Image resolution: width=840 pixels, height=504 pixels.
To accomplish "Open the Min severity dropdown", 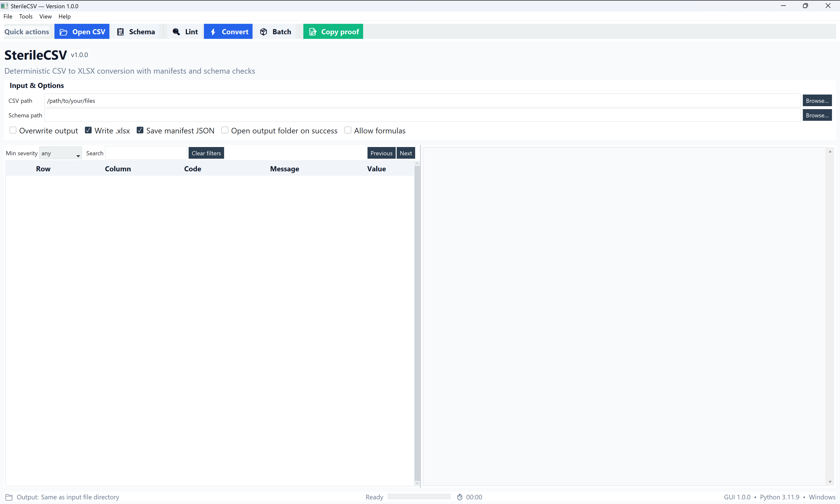I will tap(60, 153).
